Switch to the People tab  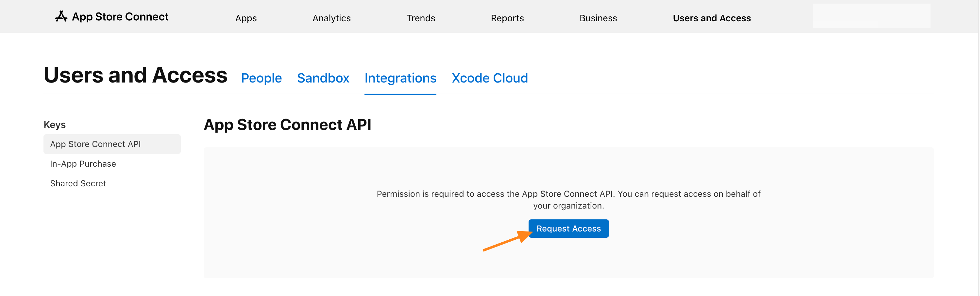coord(262,78)
